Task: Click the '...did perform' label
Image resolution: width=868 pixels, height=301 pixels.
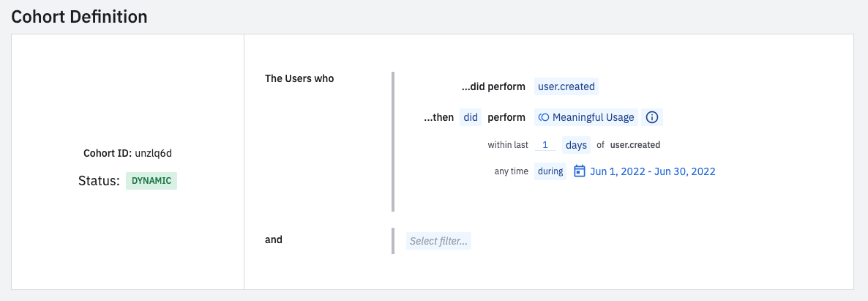Action: pos(493,86)
